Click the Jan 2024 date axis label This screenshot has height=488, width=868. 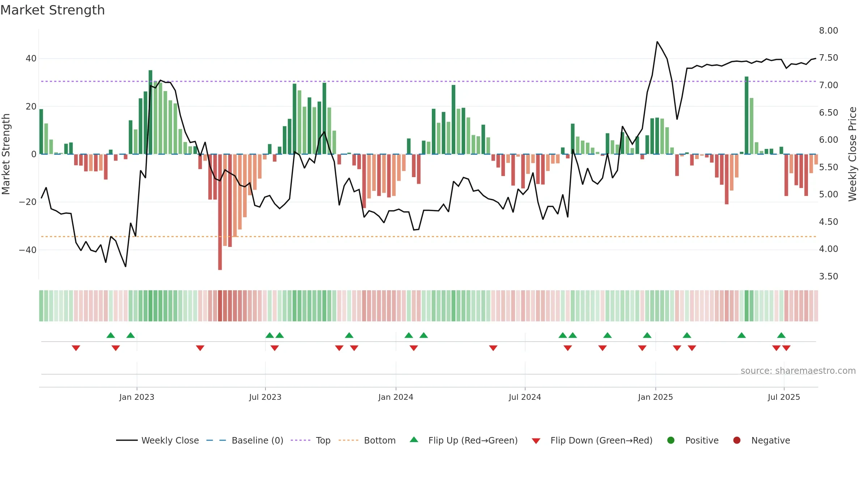coord(396,397)
